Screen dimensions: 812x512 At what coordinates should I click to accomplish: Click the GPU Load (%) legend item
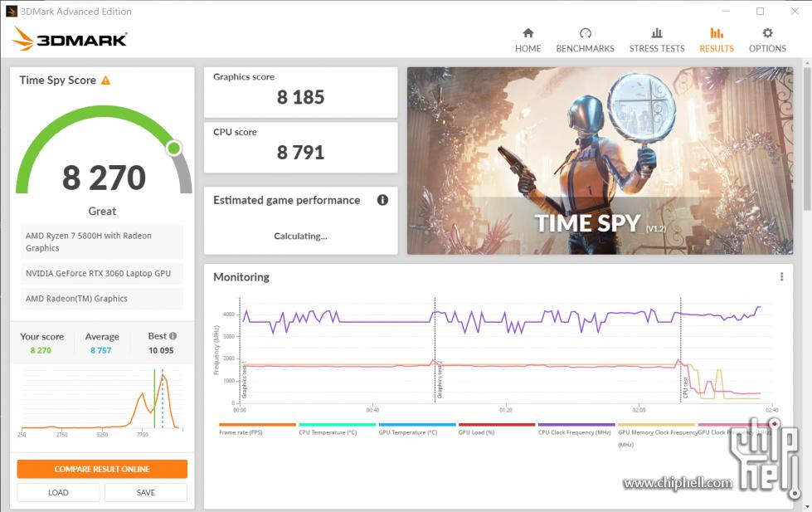496,430
